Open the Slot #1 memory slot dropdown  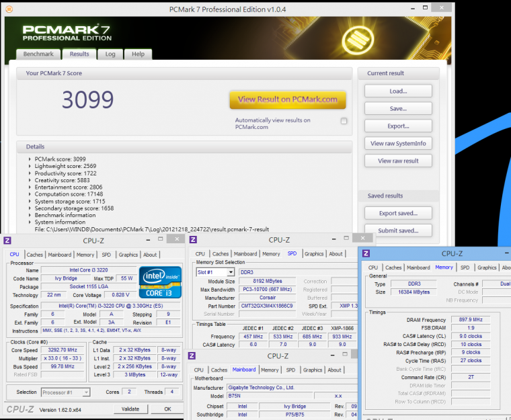215,272
